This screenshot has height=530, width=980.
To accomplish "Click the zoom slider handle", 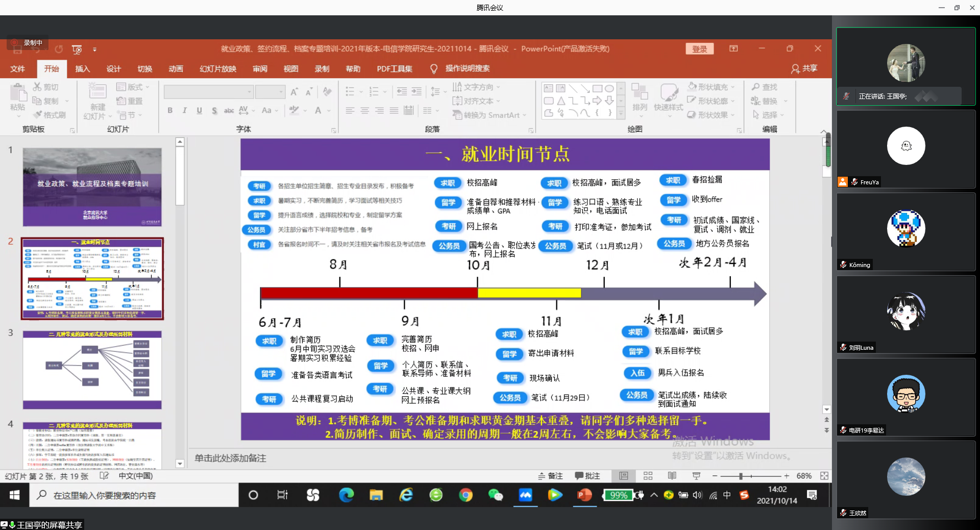I will click(x=741, y=476).
